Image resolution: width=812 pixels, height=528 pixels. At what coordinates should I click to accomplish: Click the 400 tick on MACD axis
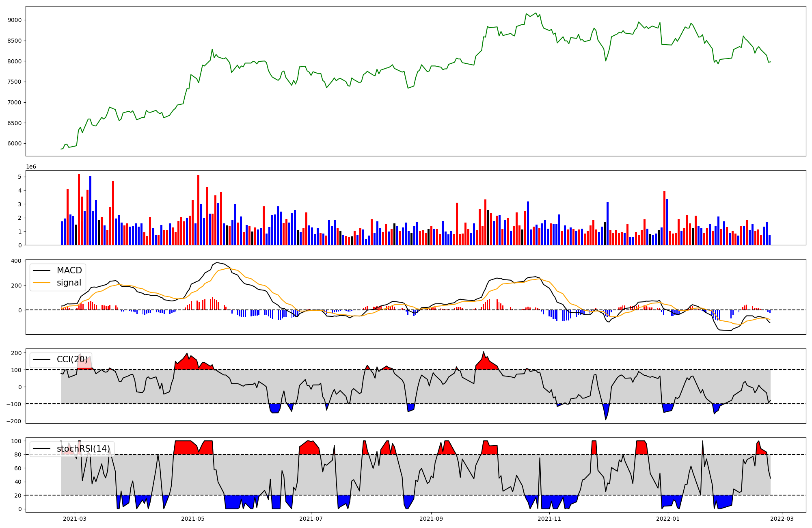(17, 261)
